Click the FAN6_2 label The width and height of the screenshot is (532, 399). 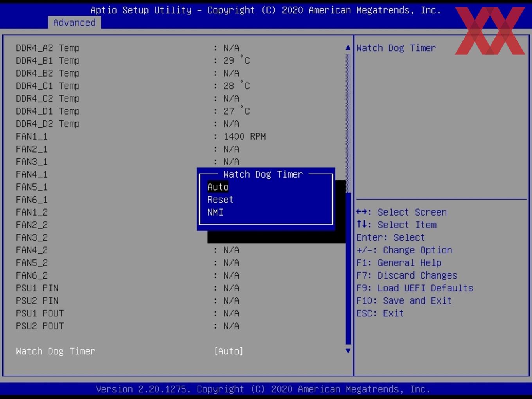(32, 275)
